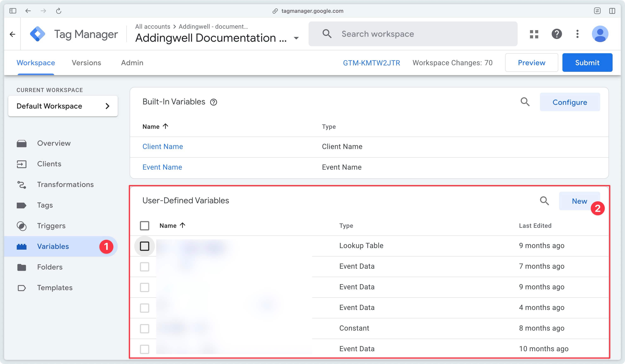Open the browser reader settings icon
Screen dimensions: 625x364
[597, 11]
